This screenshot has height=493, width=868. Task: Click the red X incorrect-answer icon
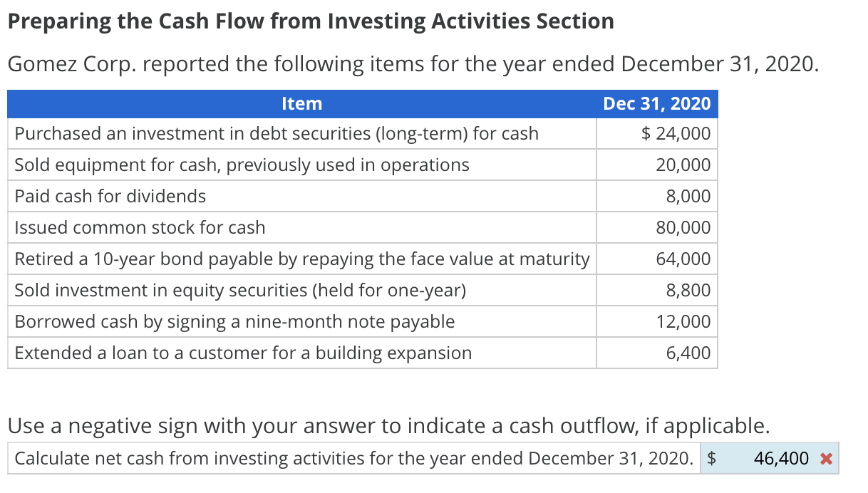point(827,459)
